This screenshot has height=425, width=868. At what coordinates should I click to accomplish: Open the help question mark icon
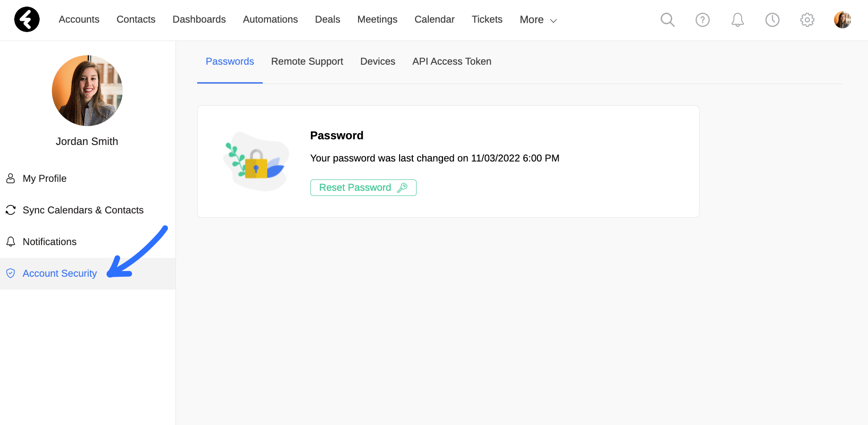coord(702,20)
